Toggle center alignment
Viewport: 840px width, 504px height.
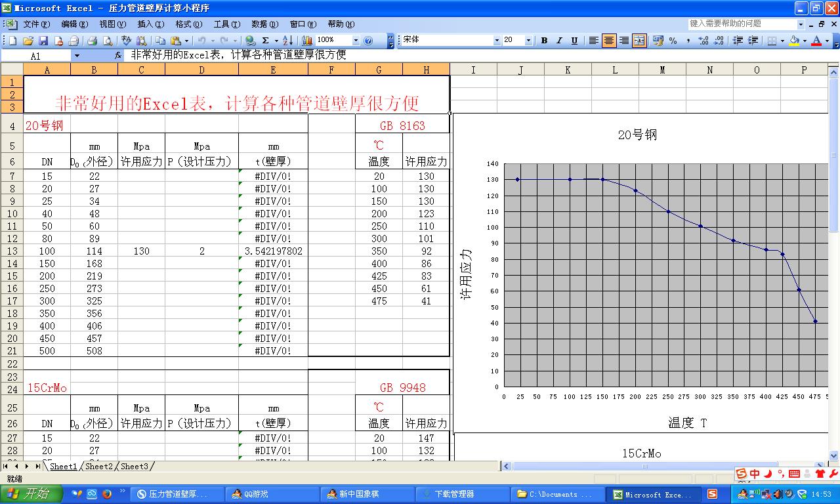point(609,41)
